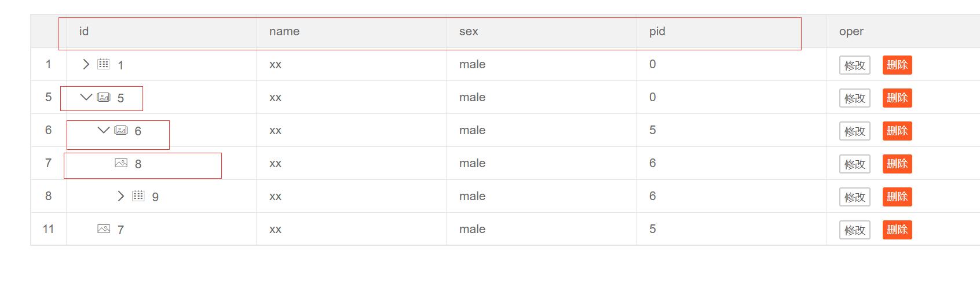Viewport: 980px width, 288px height.
Task: Delete the node 7 row using 删除
Action: pyautogui.click(x=897, y=230)
